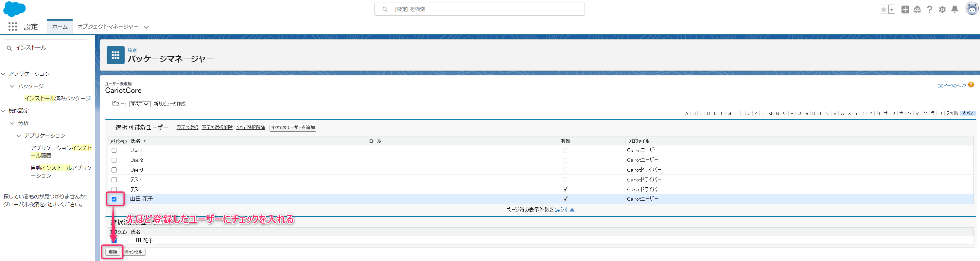Click the magnifier icon in the quick find box

[x=9, y=48]
